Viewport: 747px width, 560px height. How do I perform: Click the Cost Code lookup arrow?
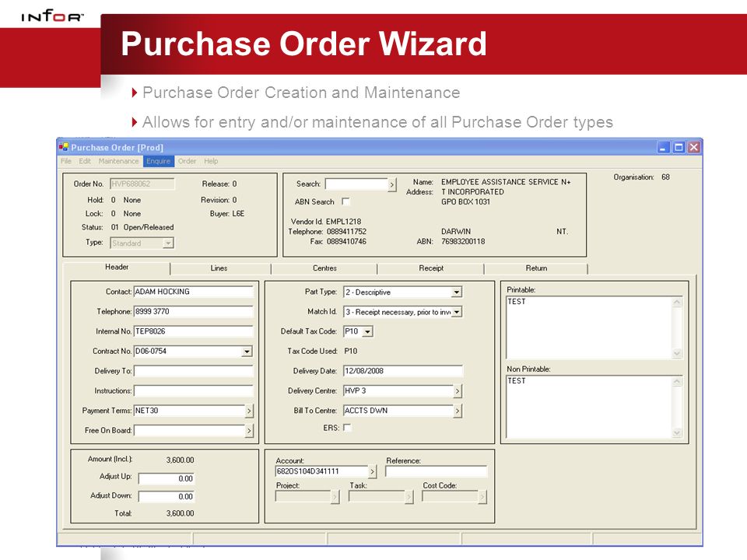[x=482, y=497]
